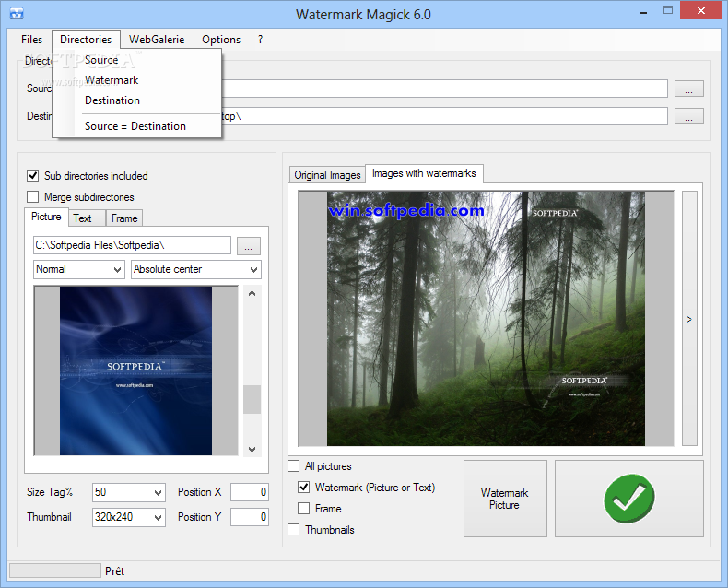Open the Files menu
This screenshot has height=588, width=728.
(x=31, y=40)
